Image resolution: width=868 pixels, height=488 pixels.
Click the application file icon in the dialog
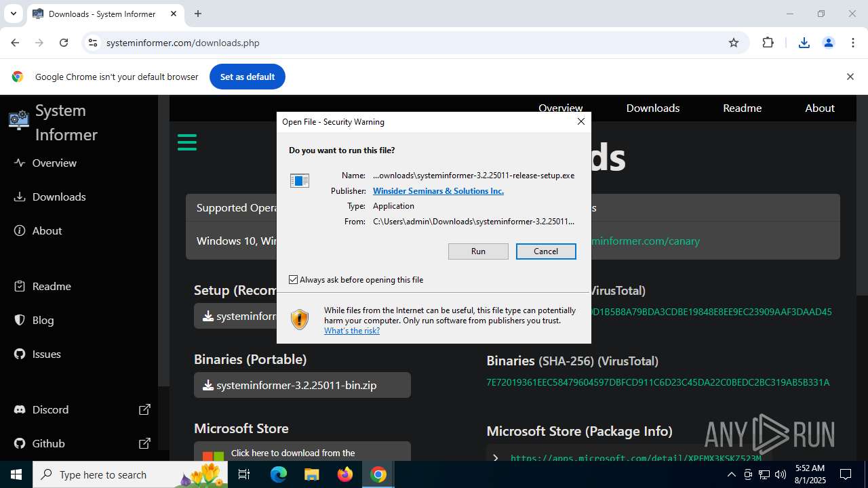(x=300, y=181)
